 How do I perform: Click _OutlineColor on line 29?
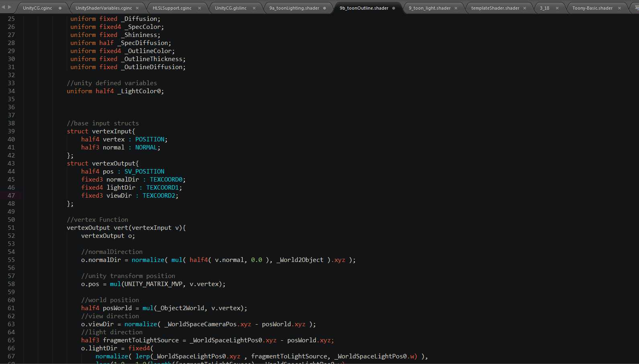[148, 51]
